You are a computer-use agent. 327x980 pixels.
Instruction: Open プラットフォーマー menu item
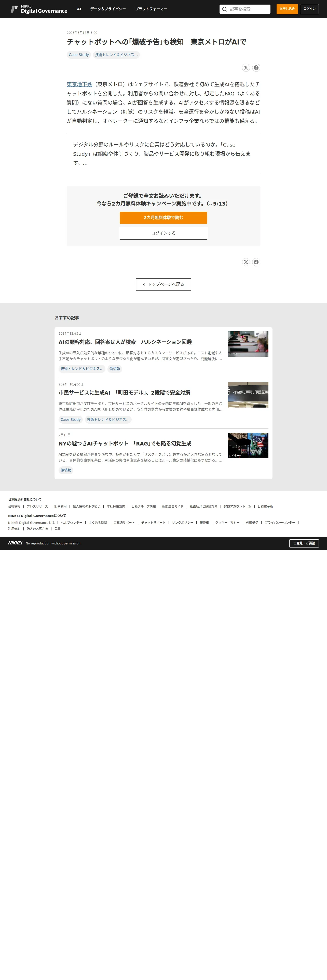151,9
